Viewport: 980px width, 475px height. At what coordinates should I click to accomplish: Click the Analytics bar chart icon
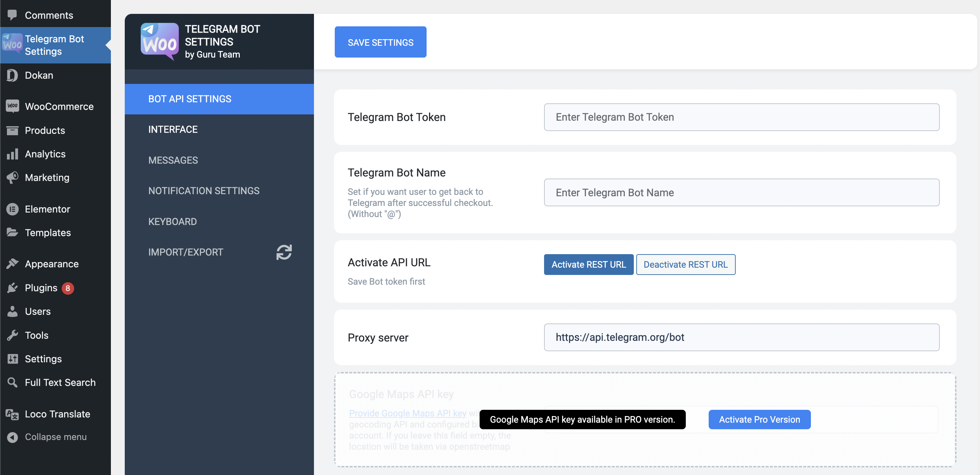(12, 154)
